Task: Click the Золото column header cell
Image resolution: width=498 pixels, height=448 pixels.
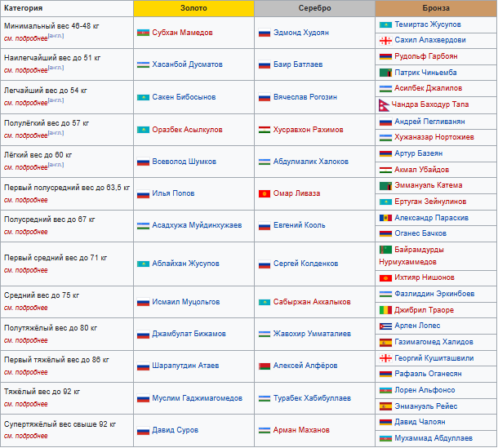Action: click(193, 8)
